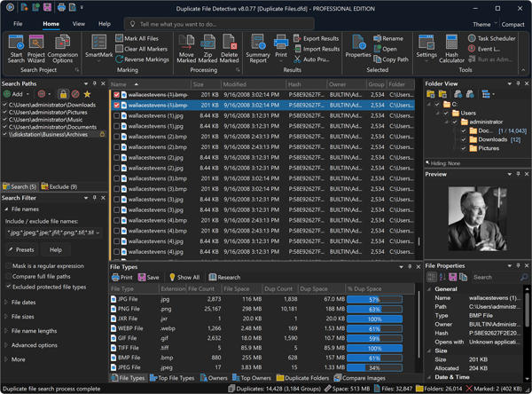Click the lock icon in Search Paths
Screen dimensions: 532x394
tap(63, 94)
